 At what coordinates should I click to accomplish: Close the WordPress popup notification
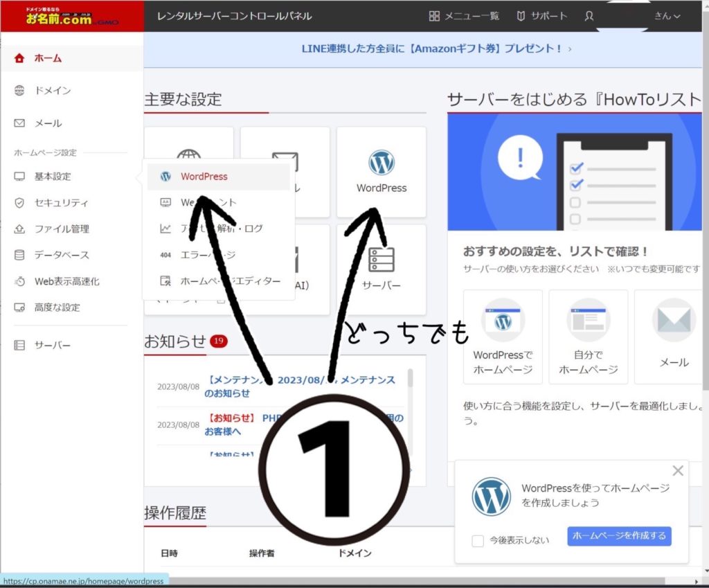tap(678, 471)
